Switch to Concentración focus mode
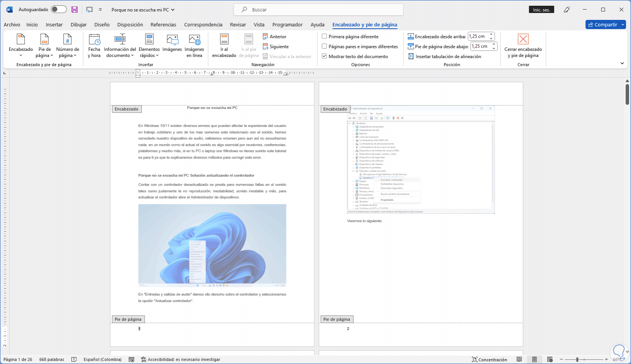 tap(490, 359)
